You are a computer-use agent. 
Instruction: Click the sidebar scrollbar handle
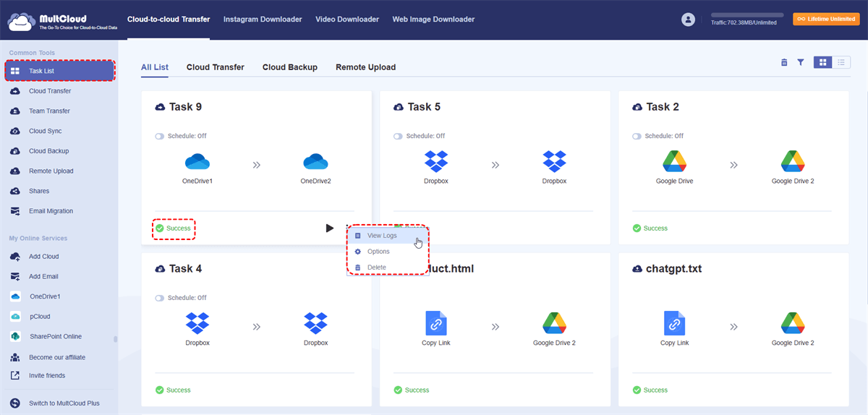116,339
